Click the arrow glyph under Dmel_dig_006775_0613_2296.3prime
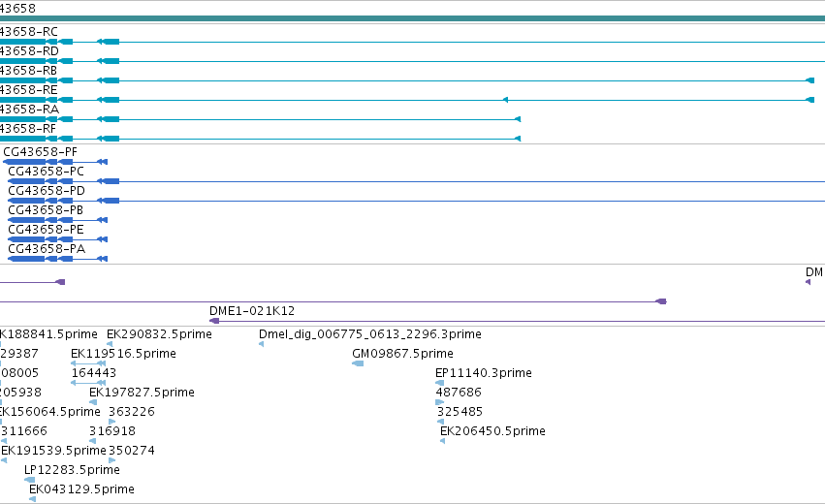Viewport: 825px width, 504px height. click(262, 344)
